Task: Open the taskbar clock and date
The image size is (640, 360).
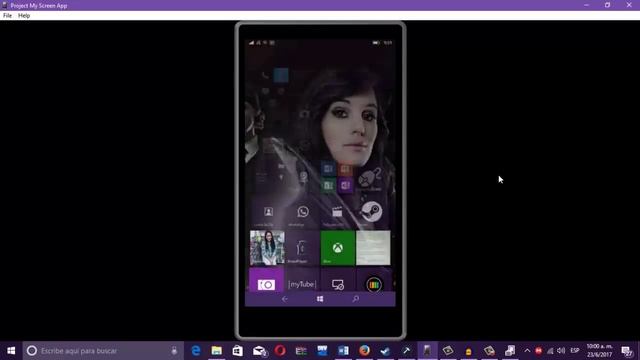Action: [600, 351]
